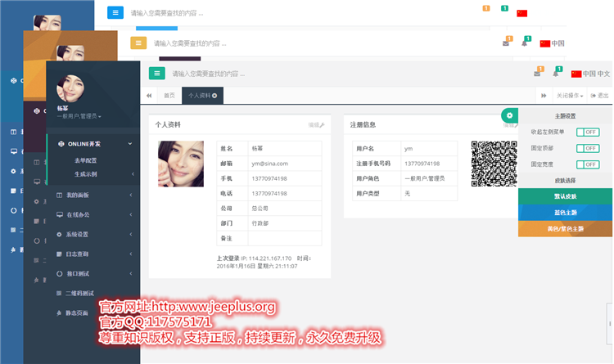Click the China flag in blue window
The image size is (614, 364).
522,13
